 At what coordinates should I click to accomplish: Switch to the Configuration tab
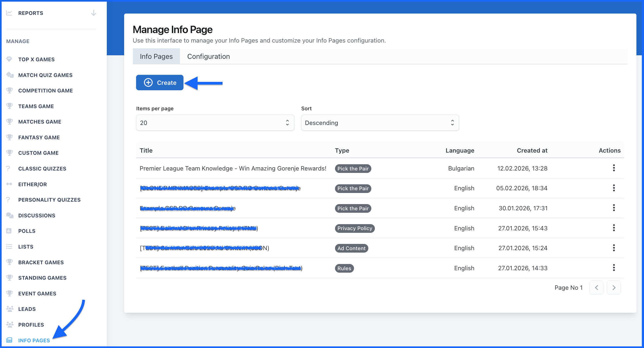click(208, 56)
